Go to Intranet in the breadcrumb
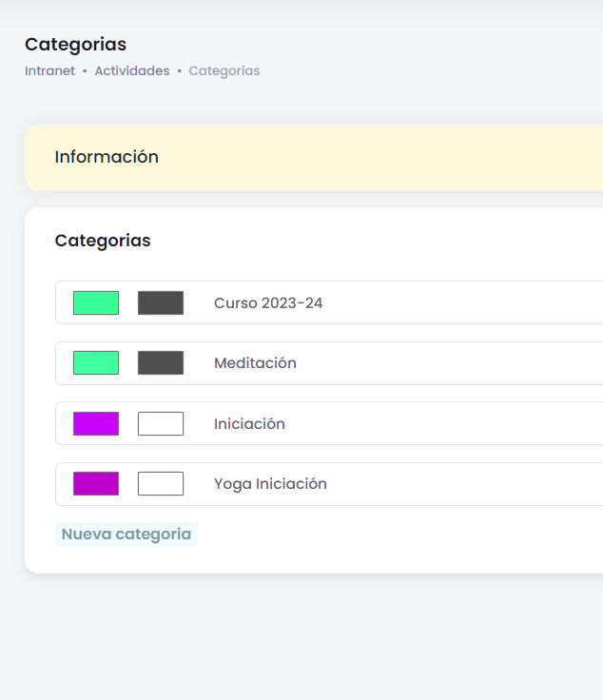 pos(49,71)
